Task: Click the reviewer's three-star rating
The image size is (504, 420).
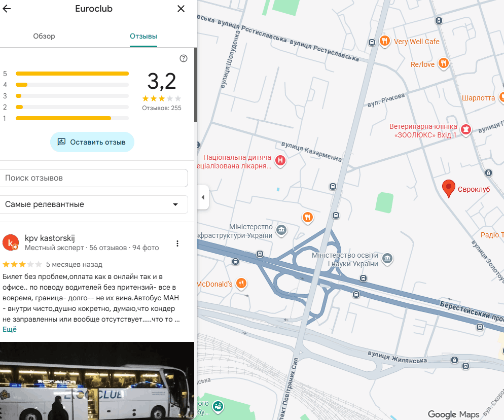Action: point(22,264)
